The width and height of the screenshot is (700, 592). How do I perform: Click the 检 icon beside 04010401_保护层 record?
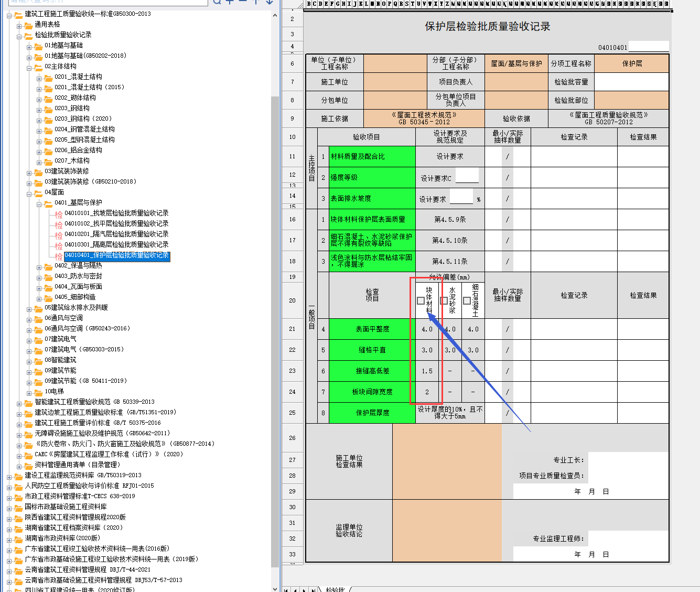click(x=59, y=256)
